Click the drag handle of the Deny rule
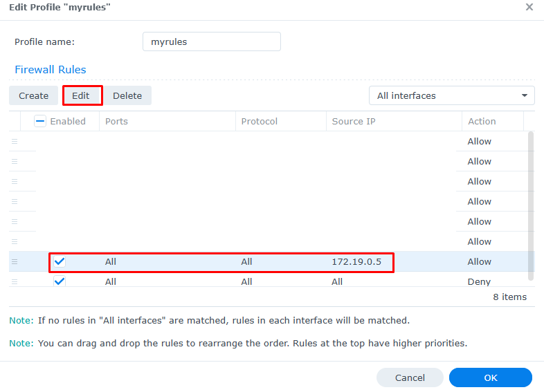544x392 pixels. pyautogui.click(x=15, y=281)
